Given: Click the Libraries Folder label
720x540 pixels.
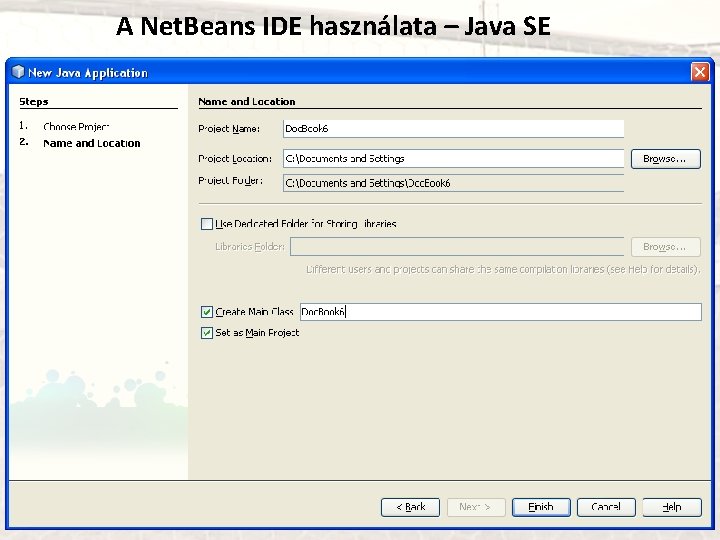Looking at the screenshot, I should point(250,247).
